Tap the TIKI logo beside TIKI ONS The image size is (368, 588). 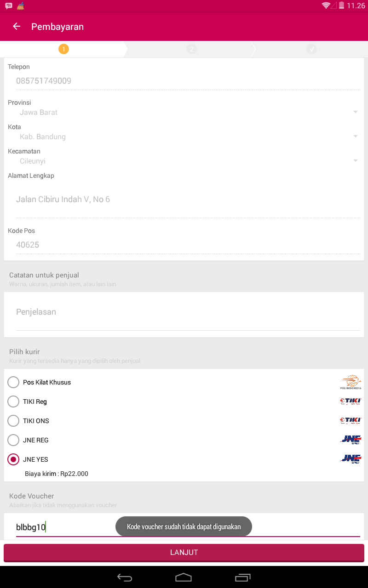click(x=351, y=421)
